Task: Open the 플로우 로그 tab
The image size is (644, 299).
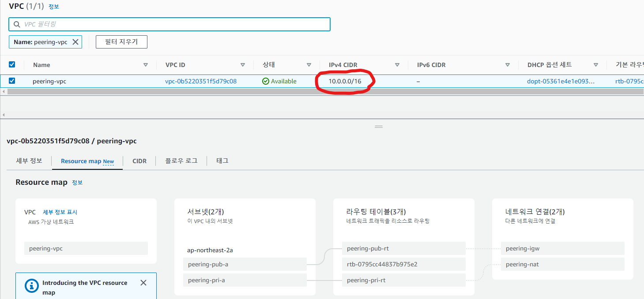Action: (181, 161)
